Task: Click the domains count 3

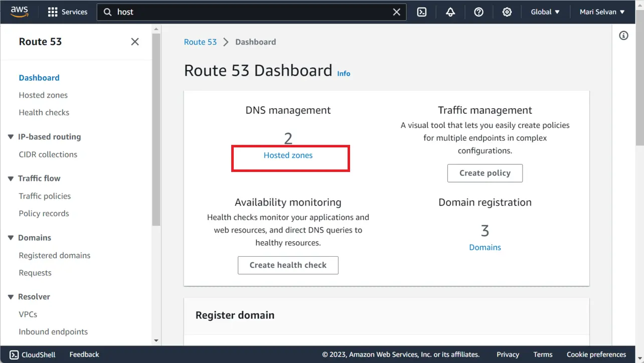Action: point(485,231)
